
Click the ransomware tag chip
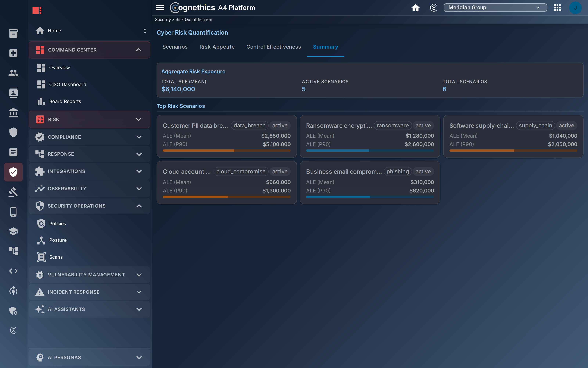click(392, 126)
